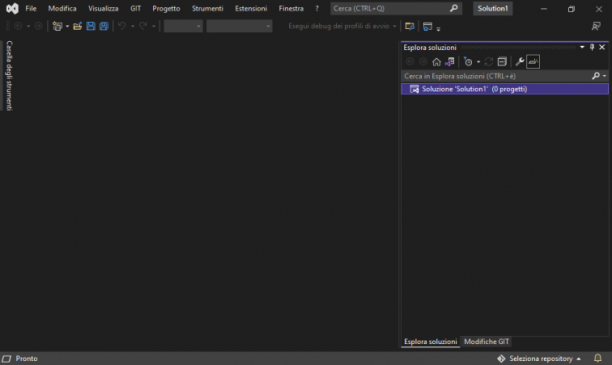Open the GIT menu
The width and height of the screenshot is (612, 365).
pos(135,8)
